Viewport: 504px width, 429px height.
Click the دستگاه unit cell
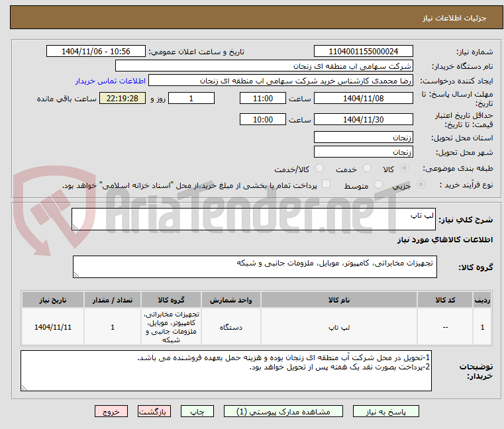(x=230, y=327)
